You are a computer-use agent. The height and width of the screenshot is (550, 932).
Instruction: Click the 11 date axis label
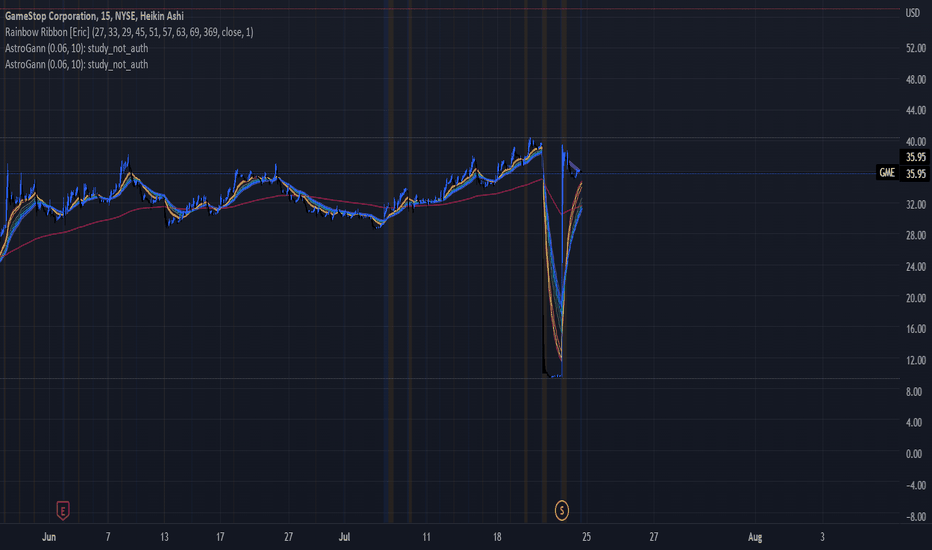click(426, 537)
